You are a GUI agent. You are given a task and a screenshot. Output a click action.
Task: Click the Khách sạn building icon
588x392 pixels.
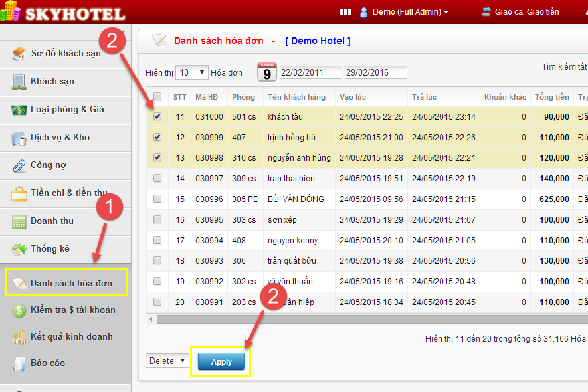click(19, 82)
